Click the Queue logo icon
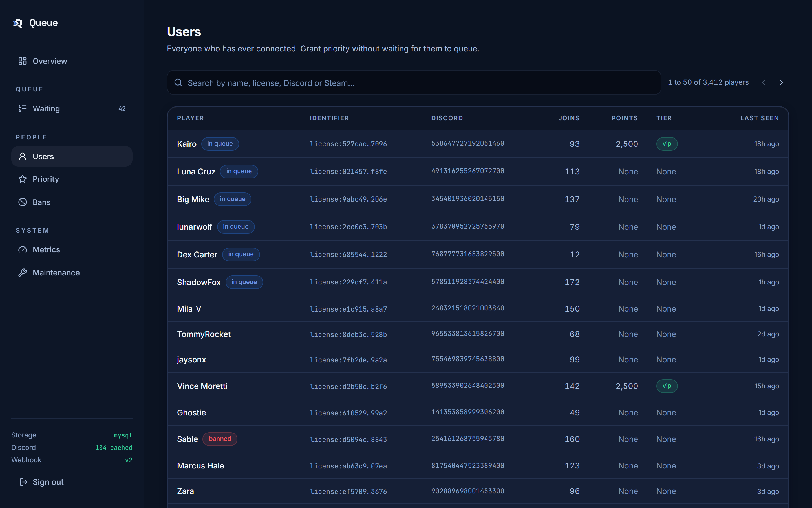This screenshot has width=812, height=508. point(18,23)
